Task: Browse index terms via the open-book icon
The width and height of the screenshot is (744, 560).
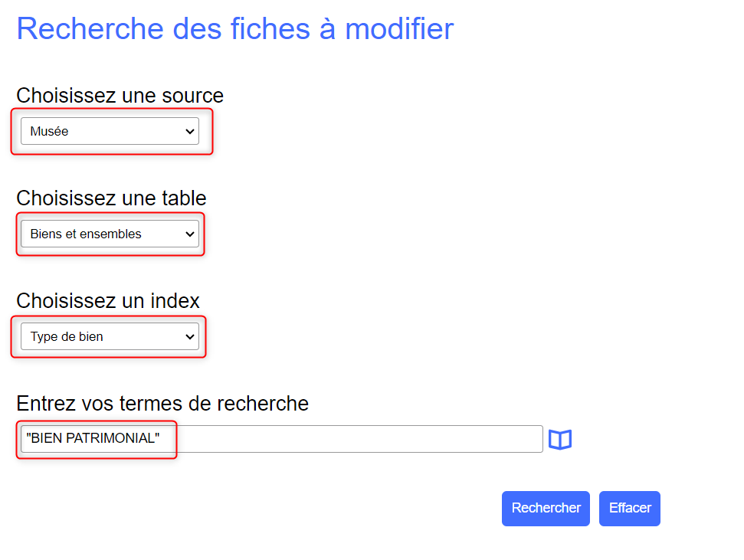Action: coord(560,439)
